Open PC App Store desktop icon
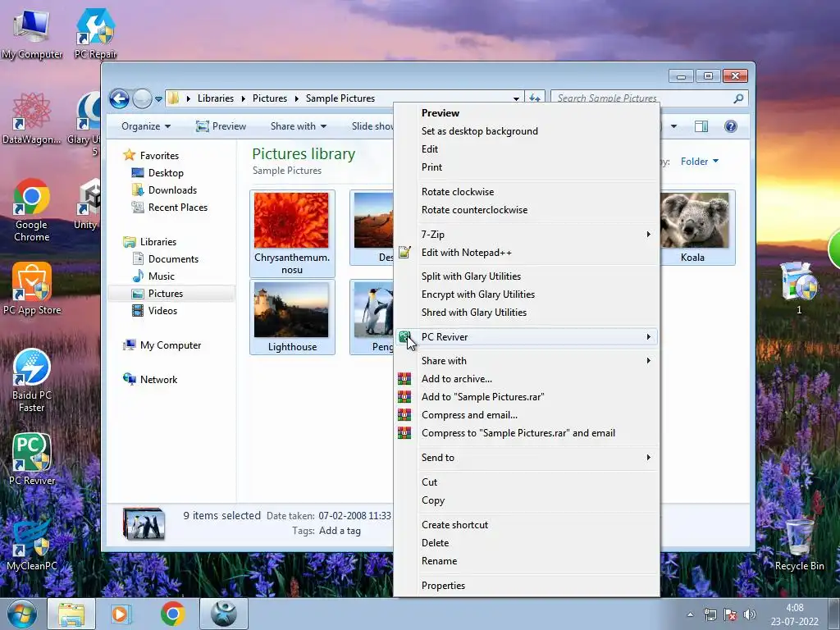The width and height of the screenshot is (840, 630). coord(32,290)
